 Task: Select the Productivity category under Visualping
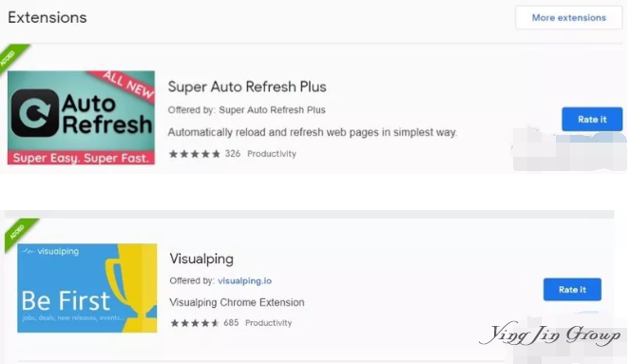pyautogui.click(x=268, y=323)
